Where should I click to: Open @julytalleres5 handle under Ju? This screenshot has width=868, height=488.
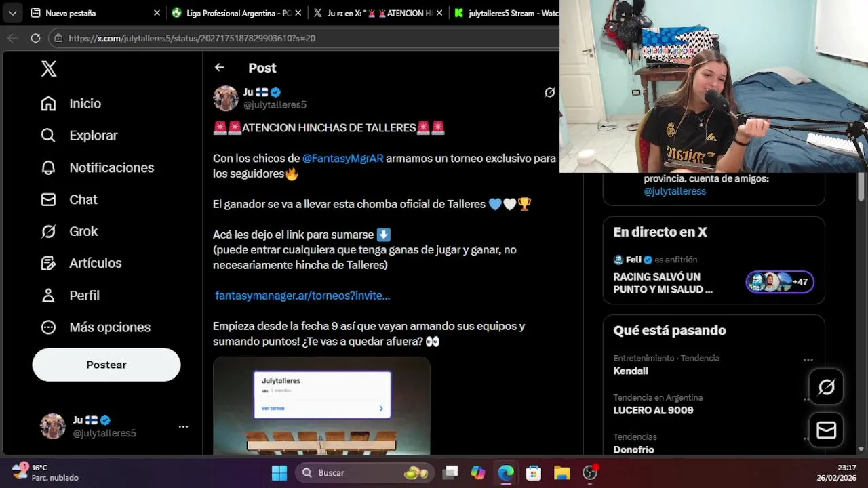click(275, 105)
